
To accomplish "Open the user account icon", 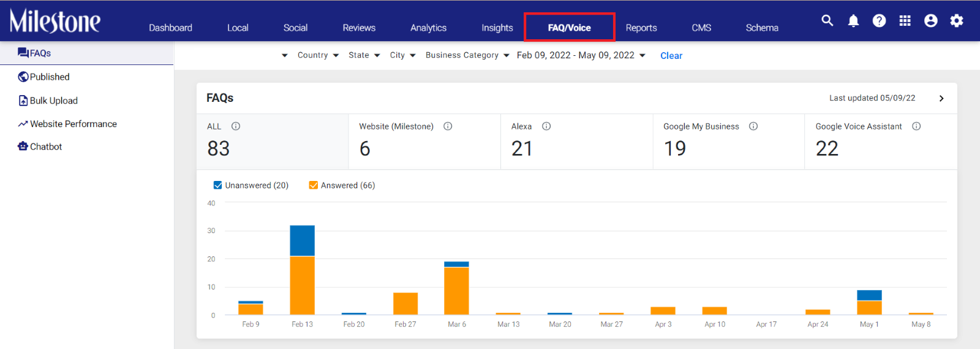I will pos(930,21).
